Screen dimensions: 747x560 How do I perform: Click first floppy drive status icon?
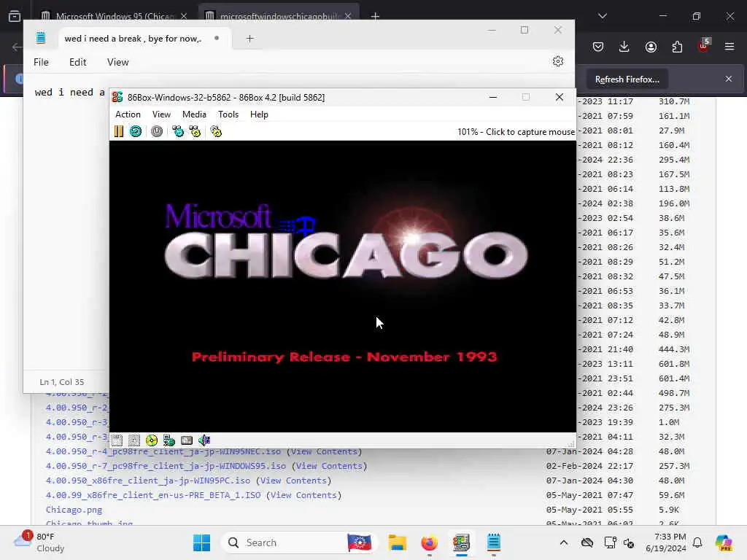(117, 440)
